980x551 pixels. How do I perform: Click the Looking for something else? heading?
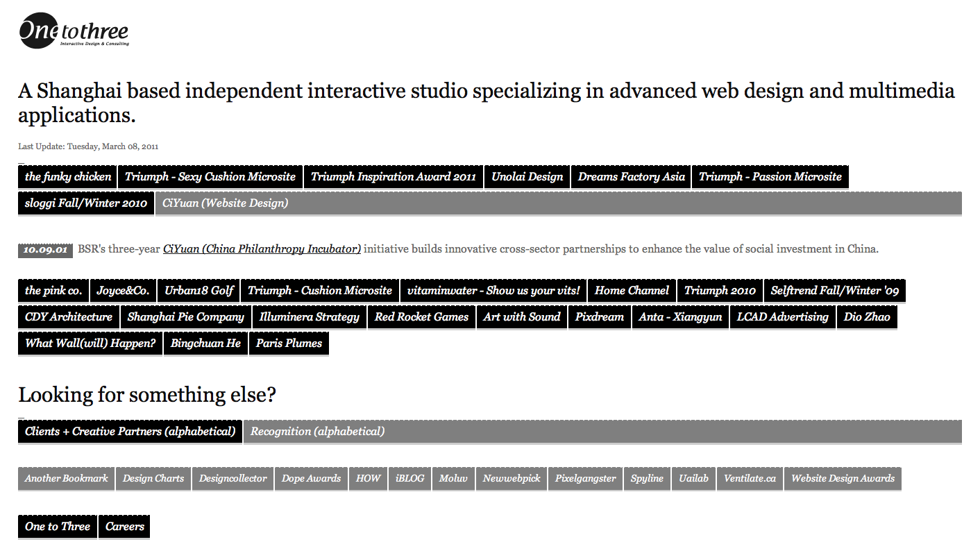coord(147,395)
